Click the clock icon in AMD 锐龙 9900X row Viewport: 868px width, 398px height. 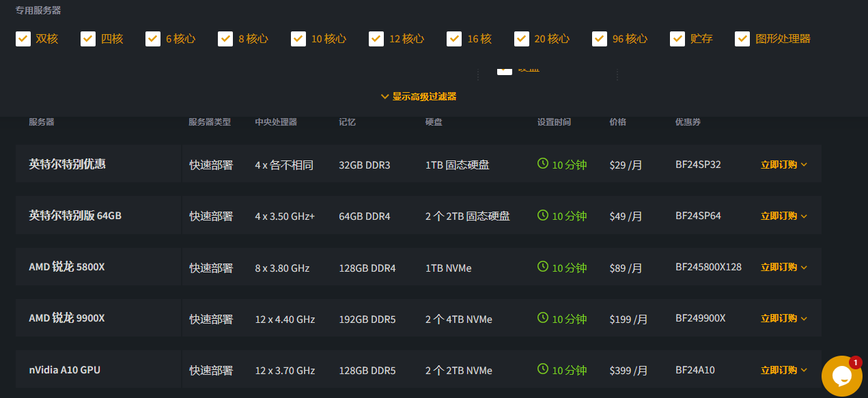tap(543, 318)
